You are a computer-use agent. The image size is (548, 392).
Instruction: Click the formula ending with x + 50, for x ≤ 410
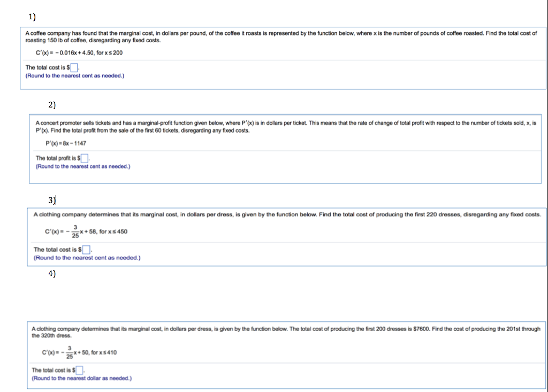click(x=79, y=352)
